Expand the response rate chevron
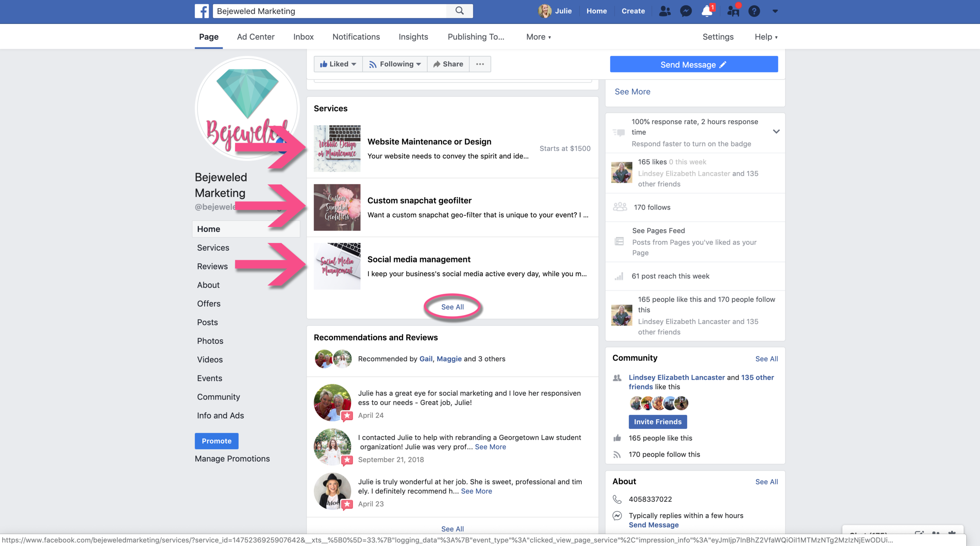The width and height of the screenshot is (980, 546). click(x=776, y=132)
